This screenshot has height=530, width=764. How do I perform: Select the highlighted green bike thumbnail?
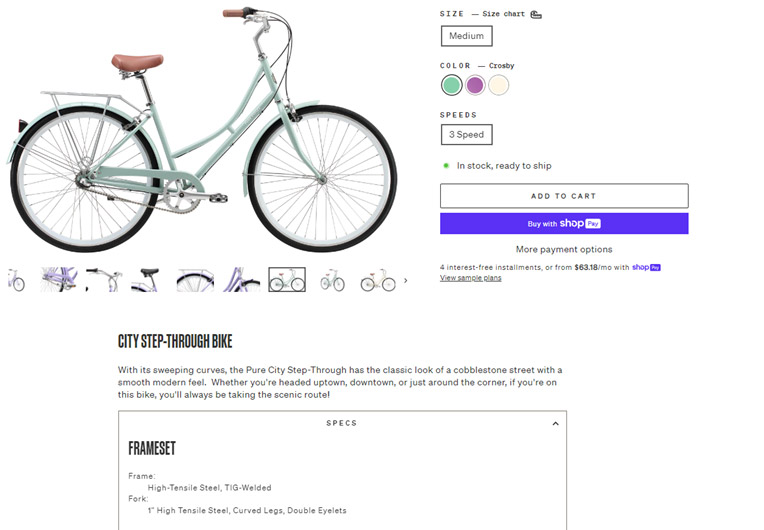click(x=287, y=280)
